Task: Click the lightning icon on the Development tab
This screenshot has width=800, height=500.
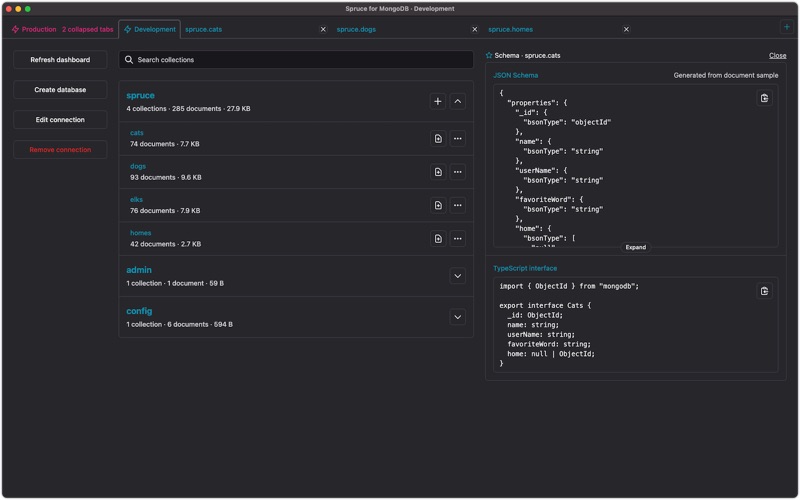Action: [x=128, y=29]
